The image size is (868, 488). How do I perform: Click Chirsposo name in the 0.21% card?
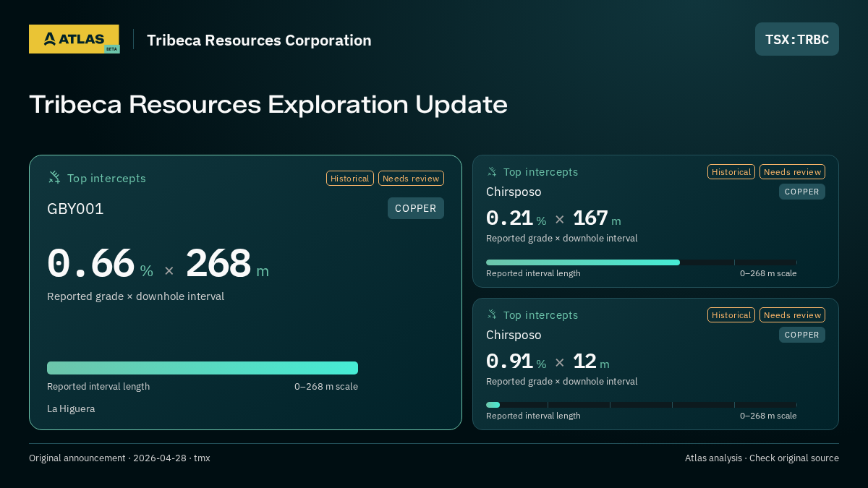(514, 192)
